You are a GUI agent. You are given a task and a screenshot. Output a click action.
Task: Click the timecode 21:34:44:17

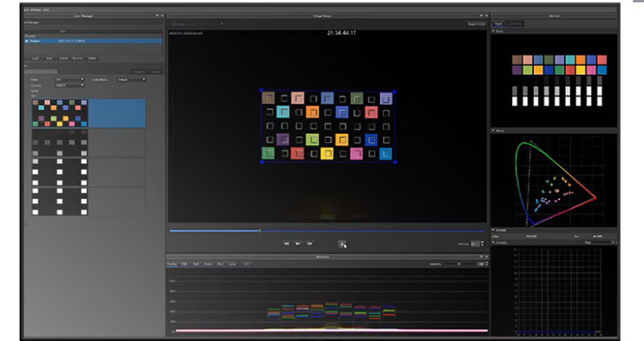pyautogui.click(x=341, y=33)
